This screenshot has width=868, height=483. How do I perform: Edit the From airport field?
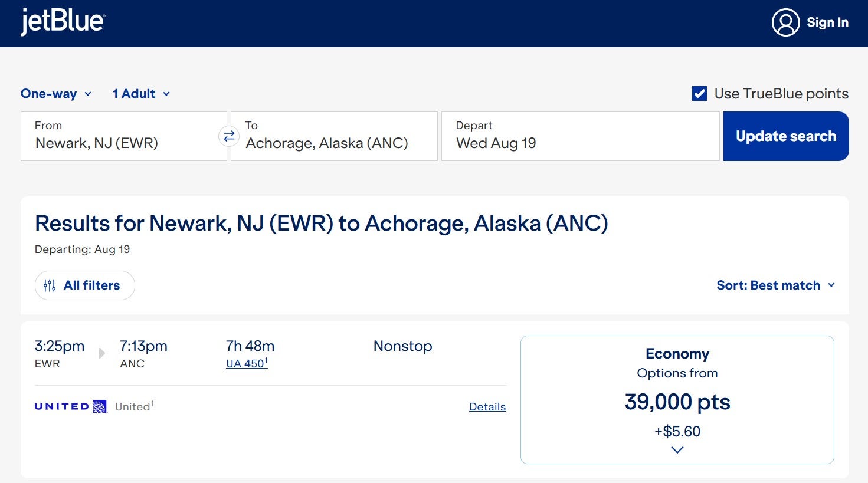click(124, 136)
